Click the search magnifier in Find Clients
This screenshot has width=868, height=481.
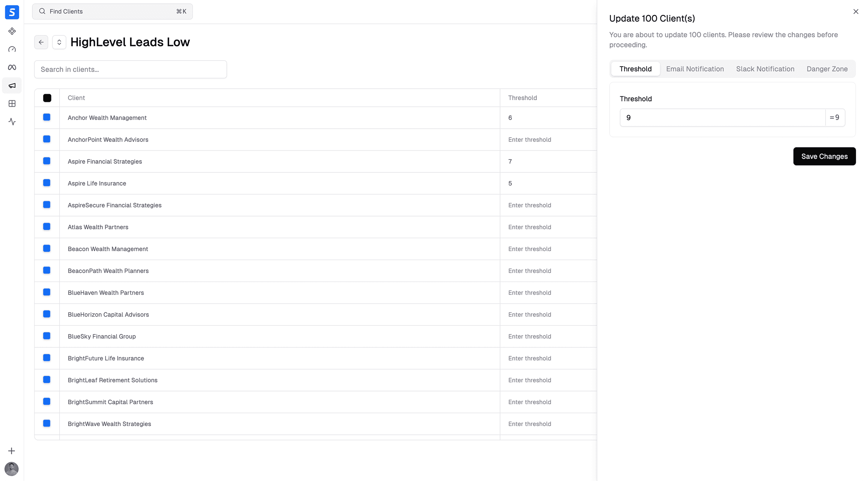point(42,11)
